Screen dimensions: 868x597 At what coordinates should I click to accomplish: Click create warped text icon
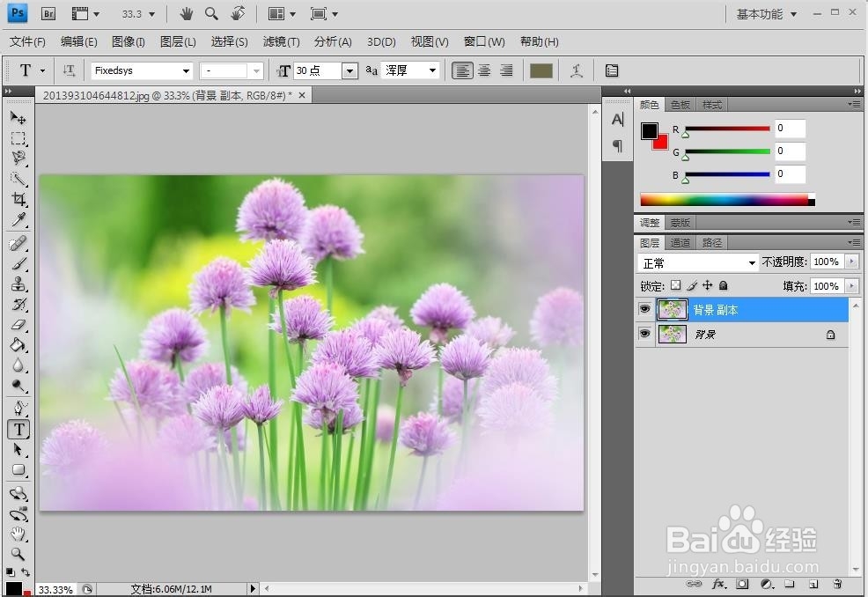tap(577, 70)
